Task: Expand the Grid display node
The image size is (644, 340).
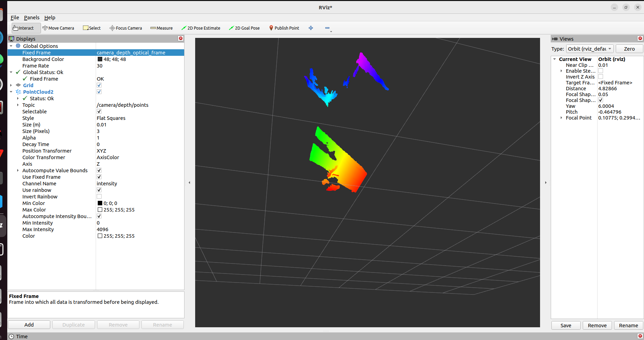Action: 11,85
